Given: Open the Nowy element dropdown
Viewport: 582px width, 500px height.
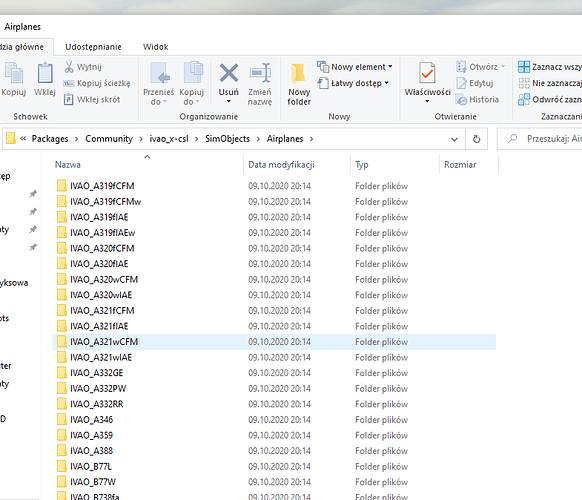Looking at the screenshot, I should pyautogui.click(x=355, y=67).
